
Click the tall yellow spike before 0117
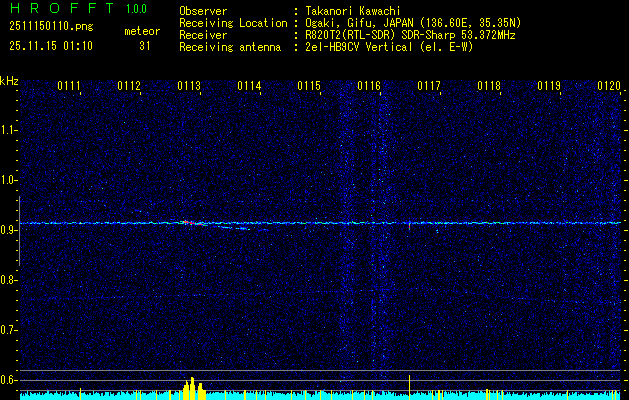[409, 387]
